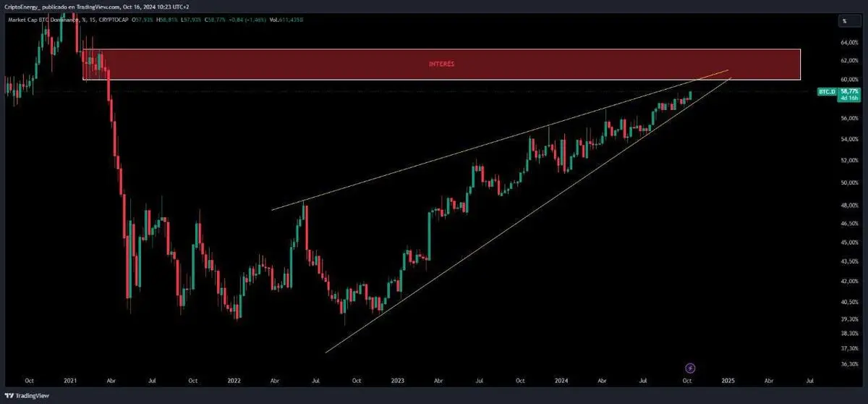Click the Market Cap BTC Dominance chart title
The image size is (868, 404).
coord(43,20)
